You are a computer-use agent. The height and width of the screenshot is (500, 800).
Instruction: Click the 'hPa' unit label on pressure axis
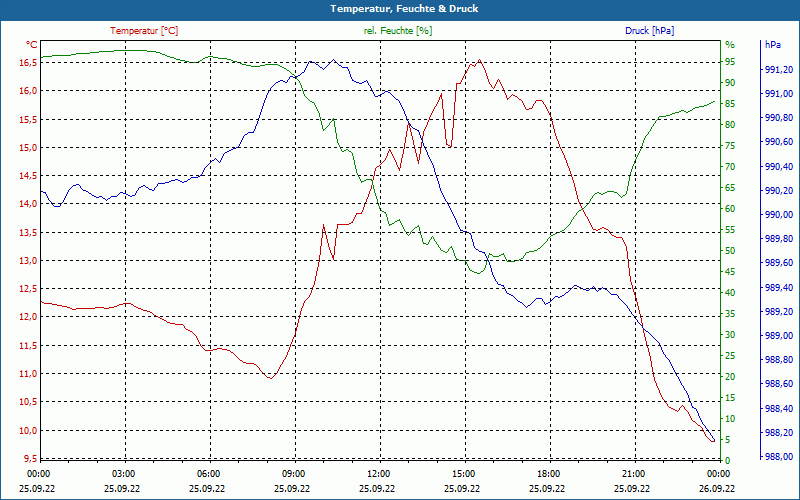click(772, 45)
